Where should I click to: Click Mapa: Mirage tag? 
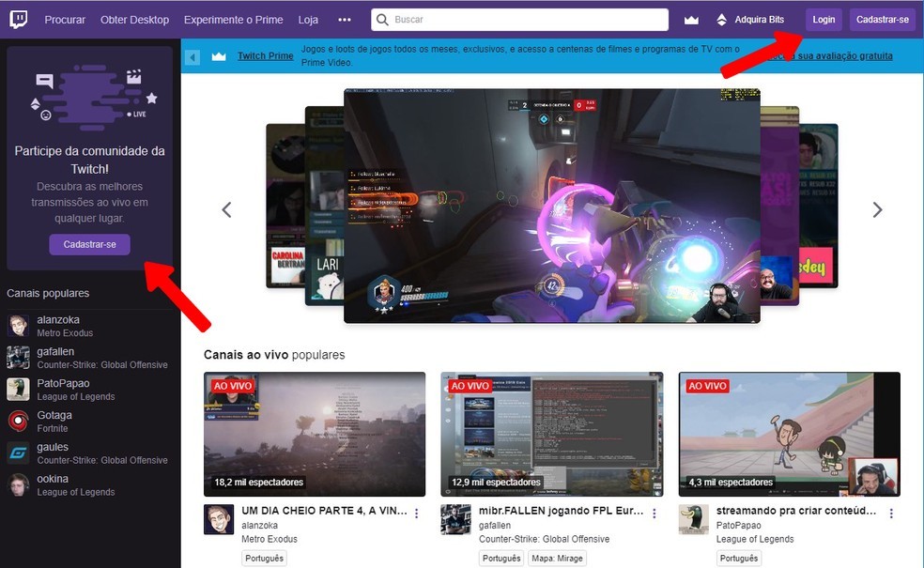[x=557, y=558]
